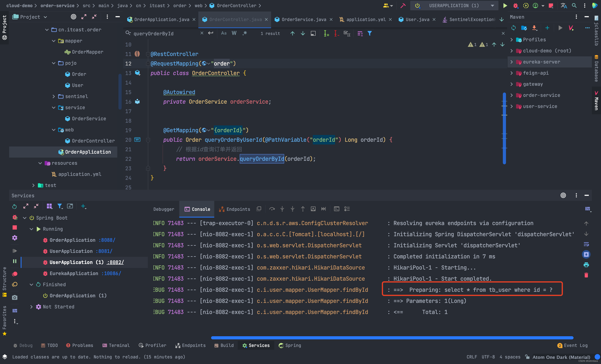Switch to application.yml tab
601x364 pixels.
tap(366, 19)
